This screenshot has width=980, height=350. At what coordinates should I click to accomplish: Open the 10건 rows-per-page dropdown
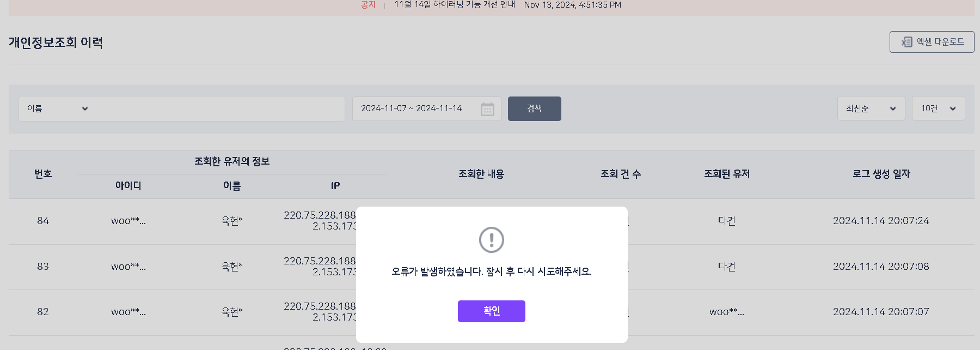[x=938, y=108]
